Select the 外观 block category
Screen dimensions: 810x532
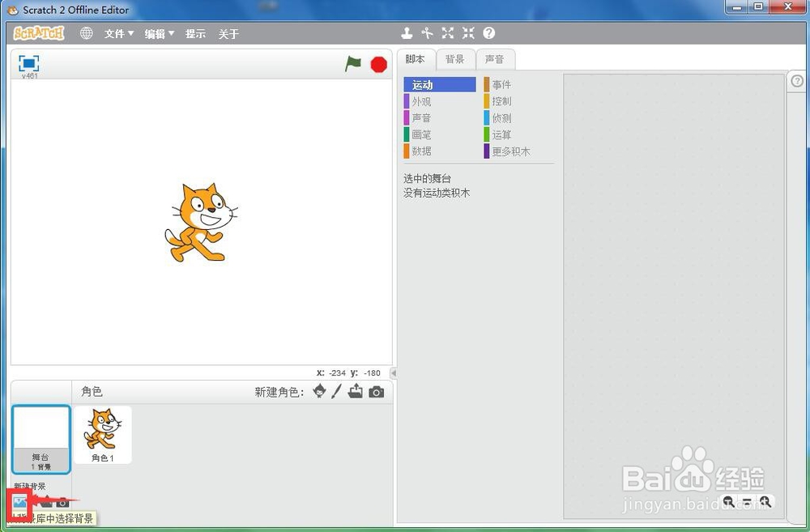pos(440,101)
